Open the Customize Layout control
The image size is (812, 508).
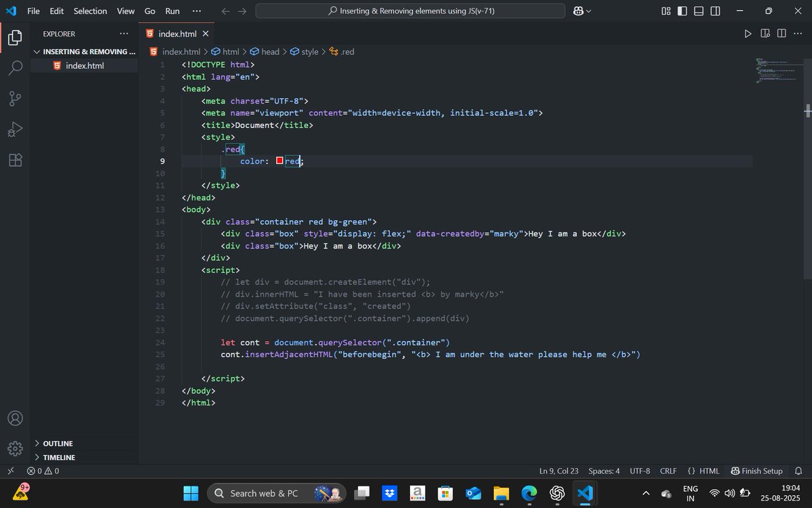(665, 11)
